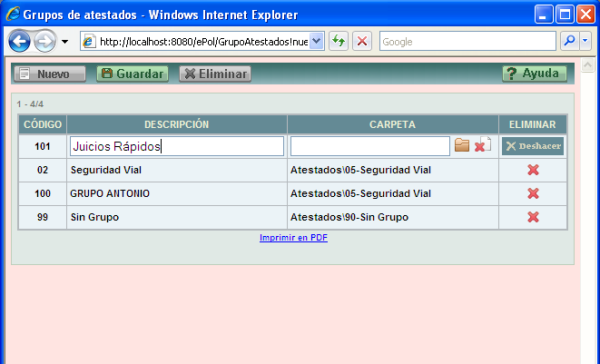Click the scrollbar up arrow

coord(588,64)
